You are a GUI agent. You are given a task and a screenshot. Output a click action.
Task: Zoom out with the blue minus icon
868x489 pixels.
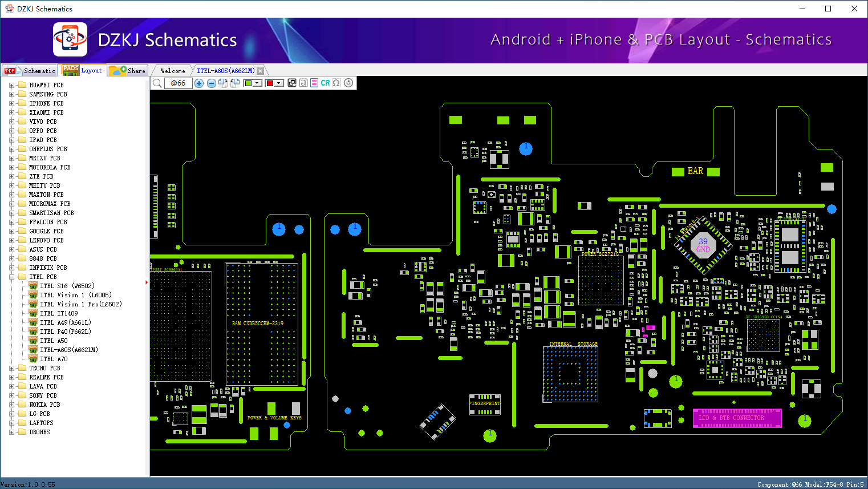point(212,83)
